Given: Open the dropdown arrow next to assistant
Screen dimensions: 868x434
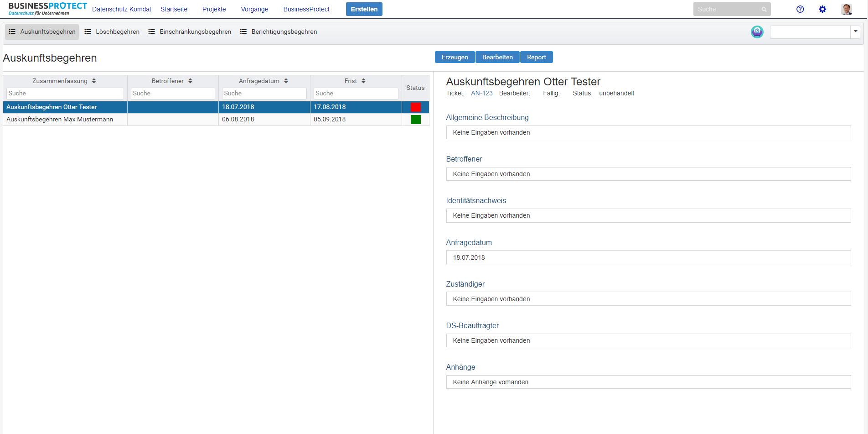Looking at the screenshot, I should point(856,32).
